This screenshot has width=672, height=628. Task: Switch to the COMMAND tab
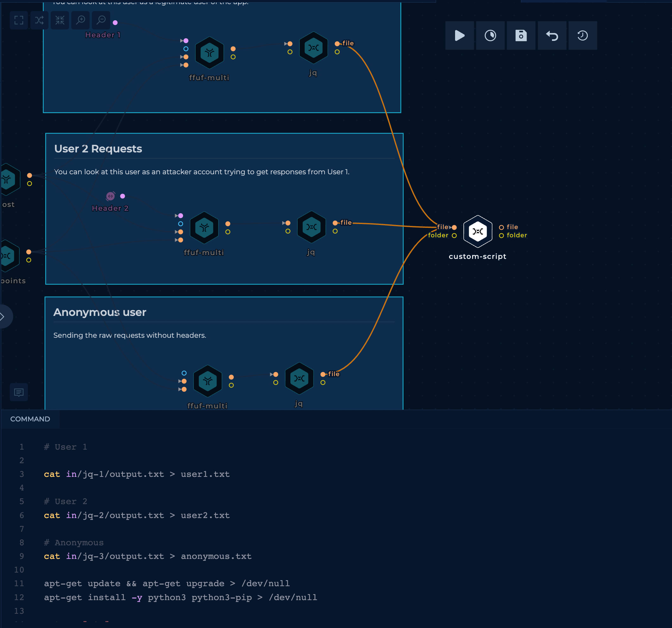(x=30, y=419)
